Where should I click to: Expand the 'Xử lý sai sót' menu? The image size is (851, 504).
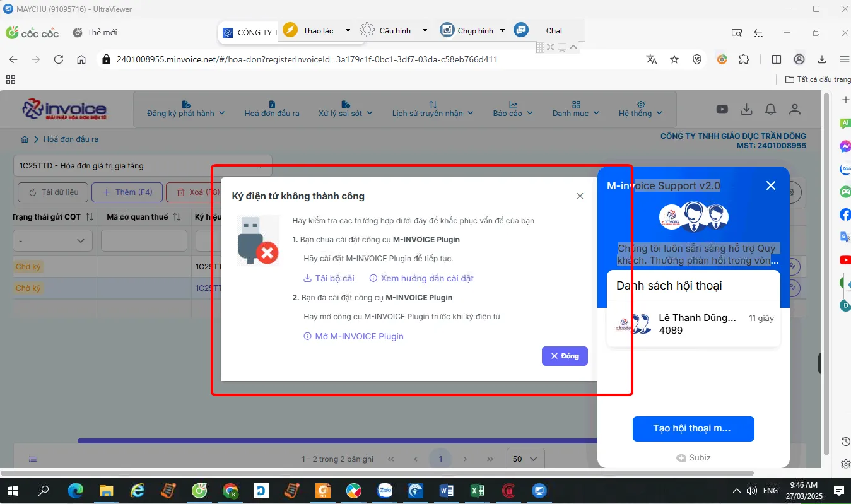pyautogui.click(x=345, y=109)
